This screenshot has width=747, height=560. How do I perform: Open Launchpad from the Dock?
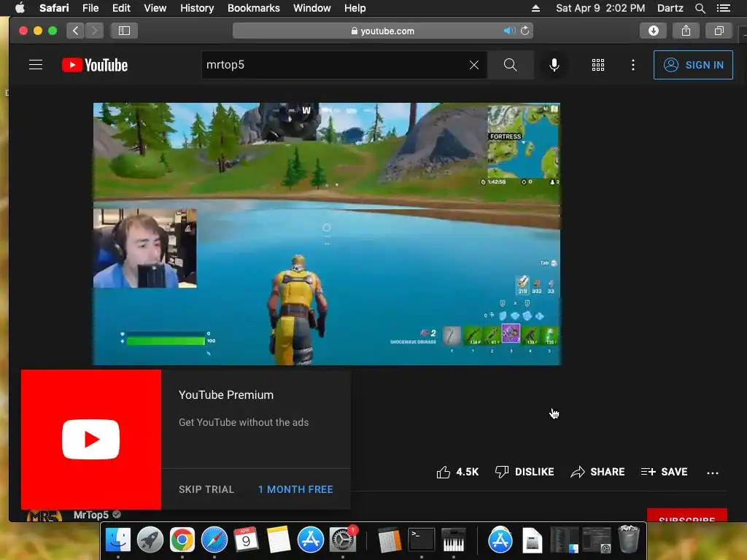tap(150, 540)
